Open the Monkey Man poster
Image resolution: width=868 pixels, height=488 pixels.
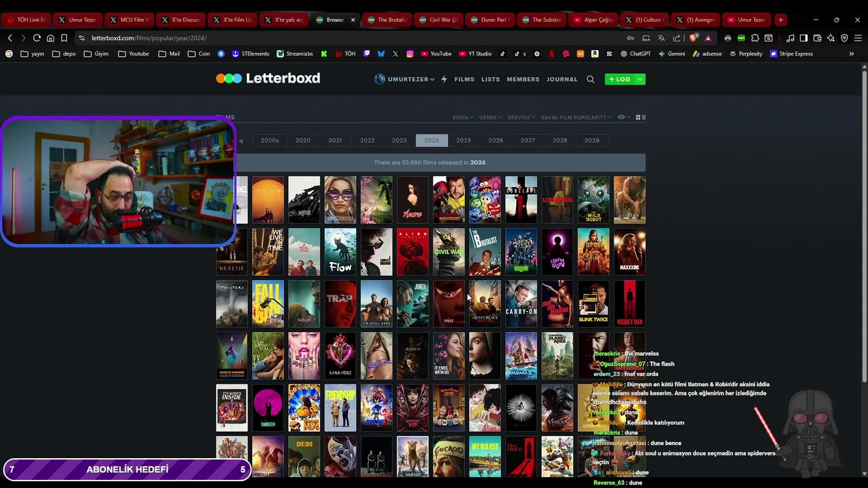[x=630, y=304]
